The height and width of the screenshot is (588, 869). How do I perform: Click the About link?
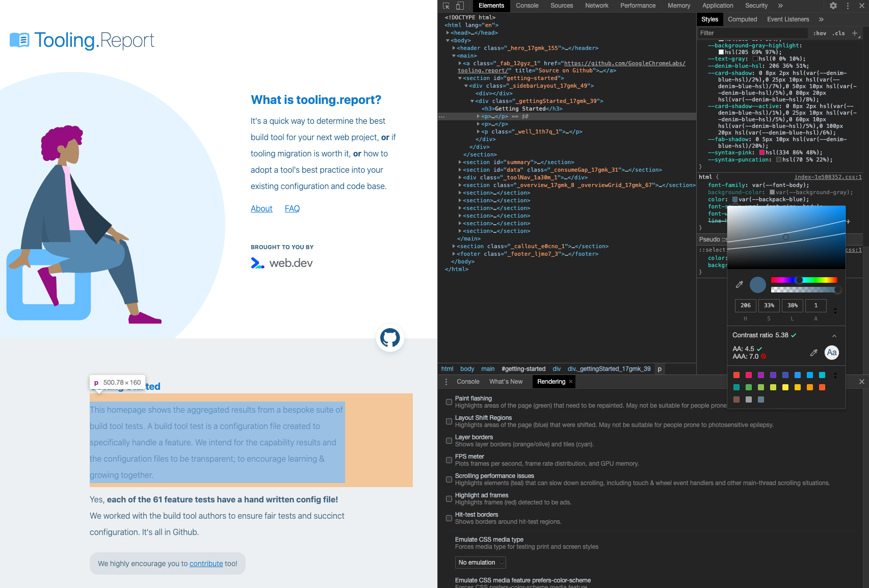click(261, 208)
